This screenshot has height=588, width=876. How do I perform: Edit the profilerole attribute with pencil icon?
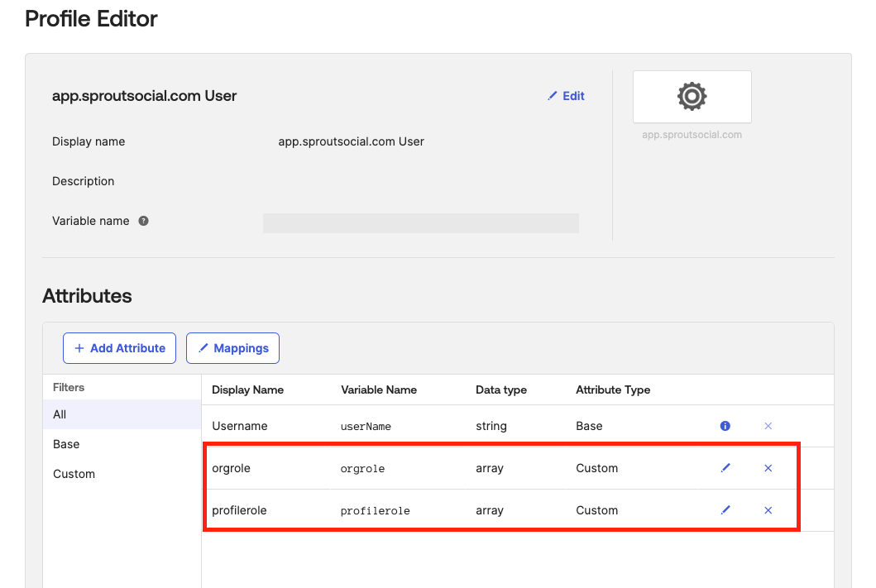pyautogui.click(x=725, y=509)
